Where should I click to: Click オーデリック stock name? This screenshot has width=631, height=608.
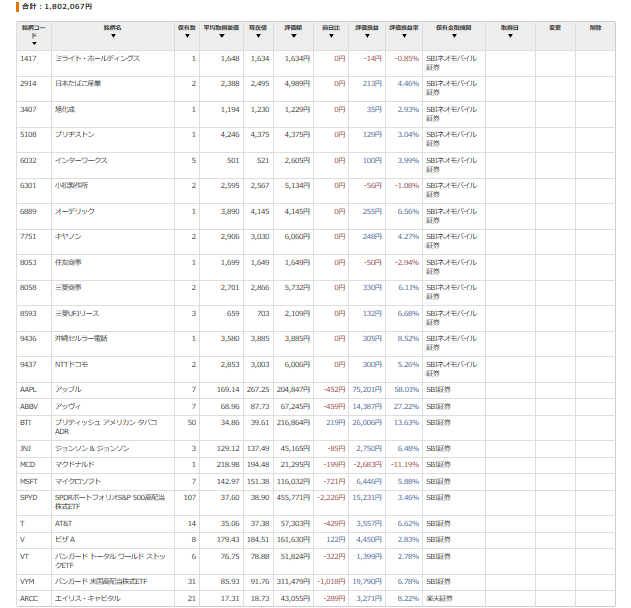[x=75, y=211]
